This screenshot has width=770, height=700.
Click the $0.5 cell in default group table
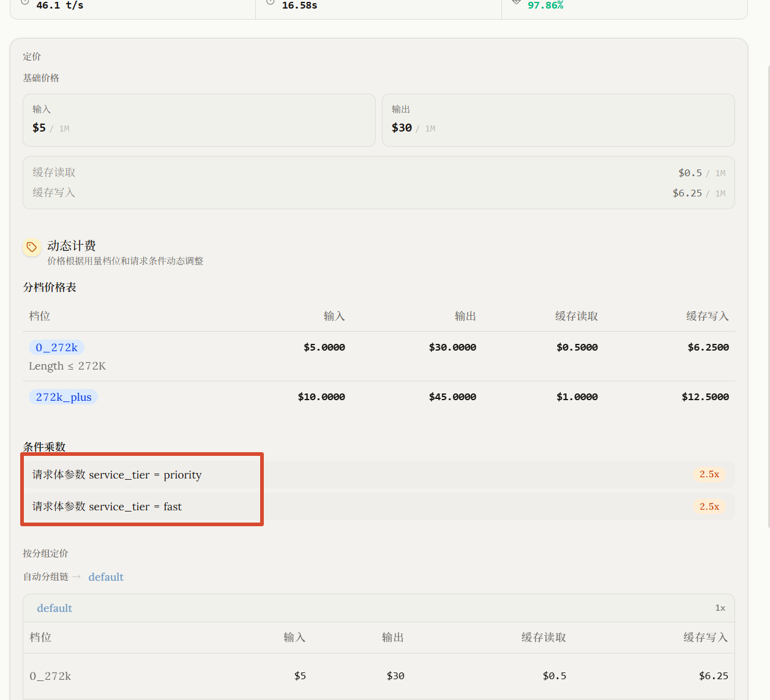[555, 676]
